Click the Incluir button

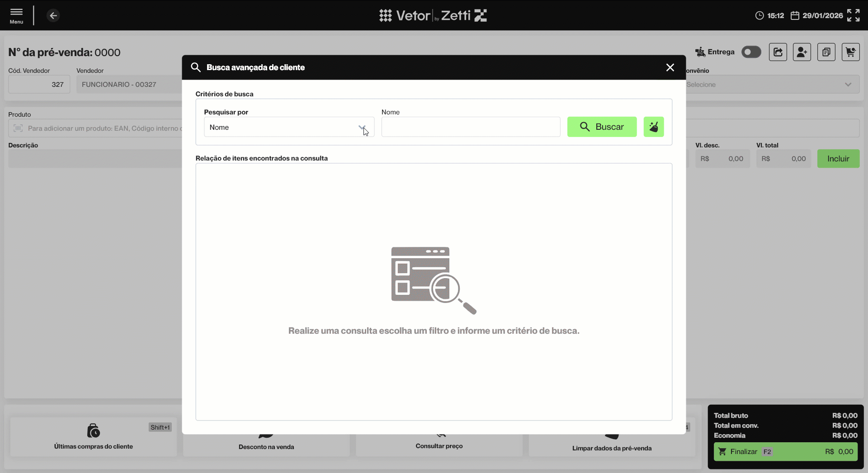(838, 159)
